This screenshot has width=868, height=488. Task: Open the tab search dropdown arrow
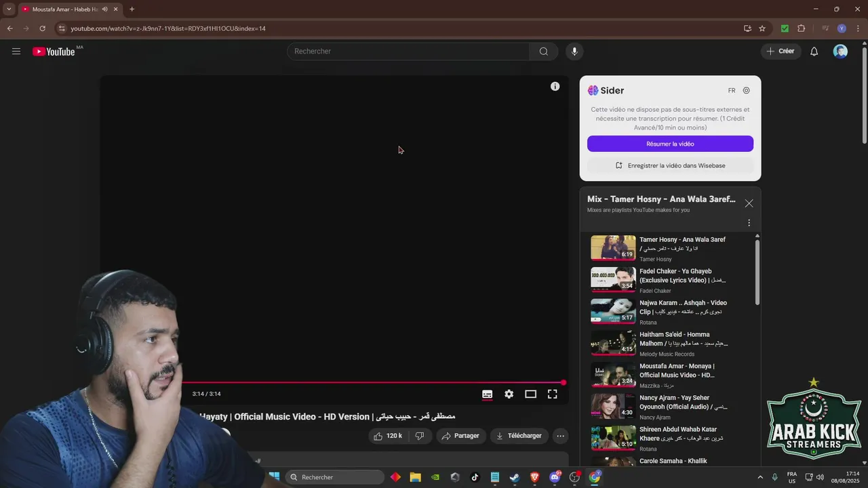click(9, 9)
